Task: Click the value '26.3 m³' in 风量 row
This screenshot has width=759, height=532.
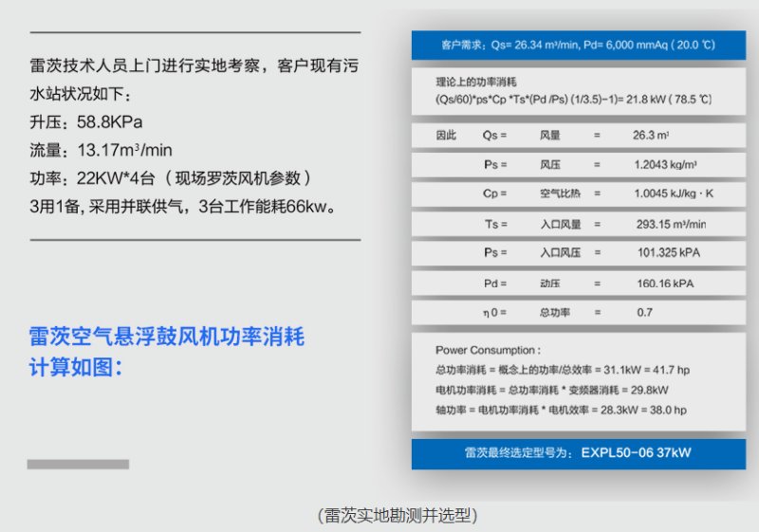Action: pyautogui.click(x=651, y=135)
